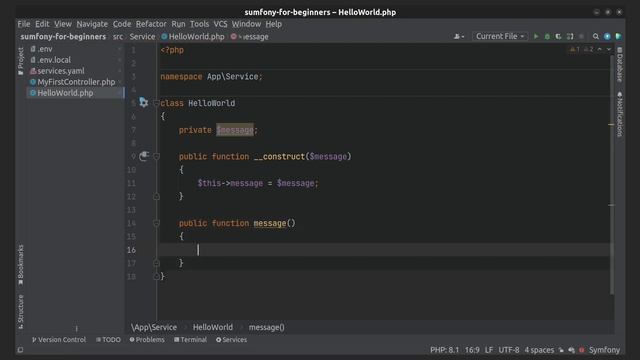
Task: Collapse the HelloWorld class fold marker
Action: [x=156, y=103]
